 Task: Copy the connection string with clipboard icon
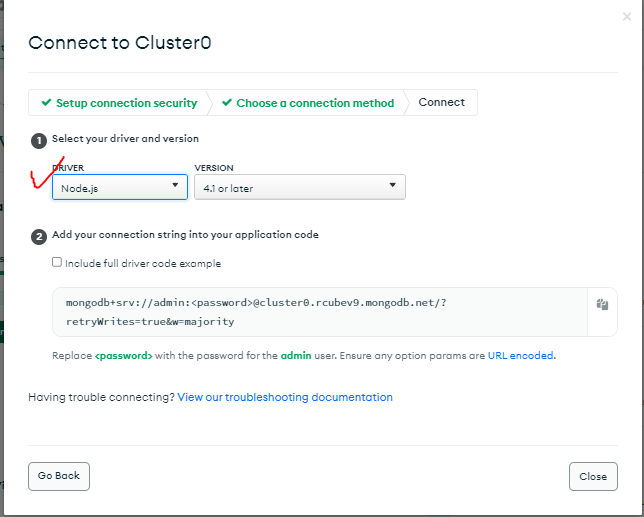602,305
